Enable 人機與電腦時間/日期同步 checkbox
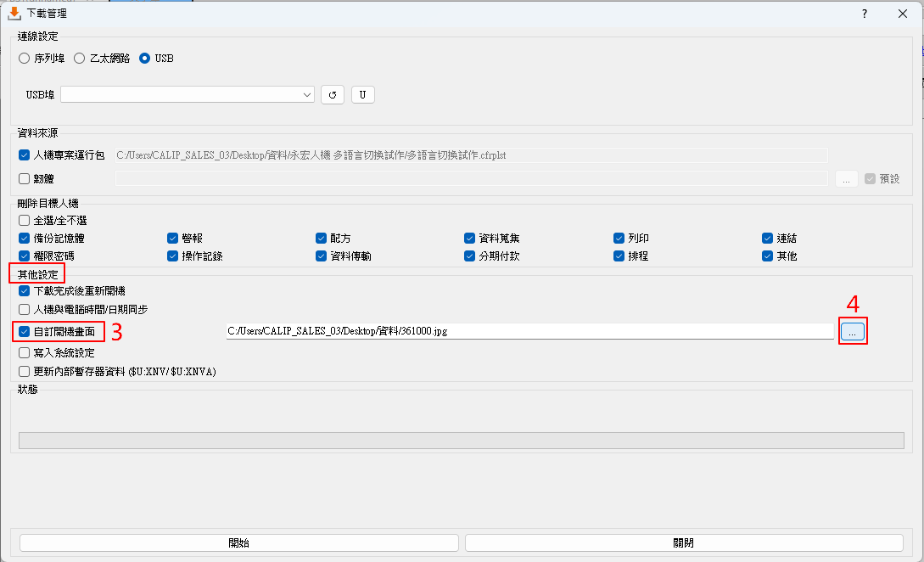Image resolution: width=924 pixels, height=562 pixels. pos(24,310)
